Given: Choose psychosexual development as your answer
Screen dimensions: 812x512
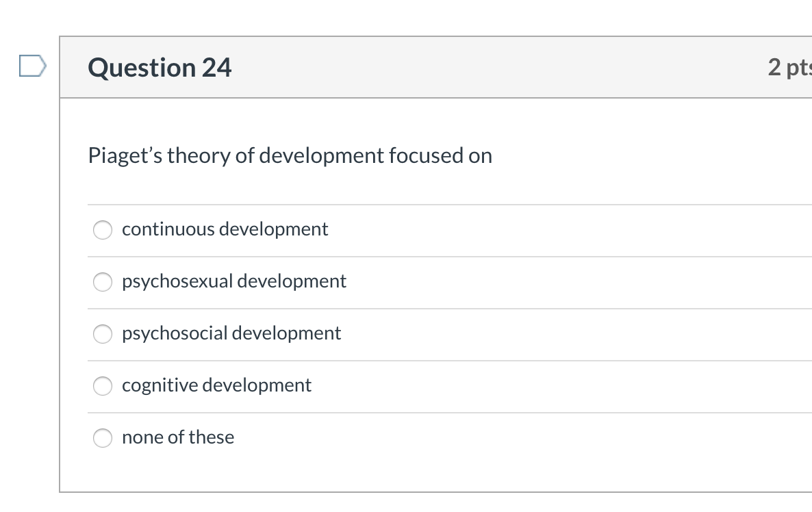Looking at the screenshot, I should [x=102, y=282].
